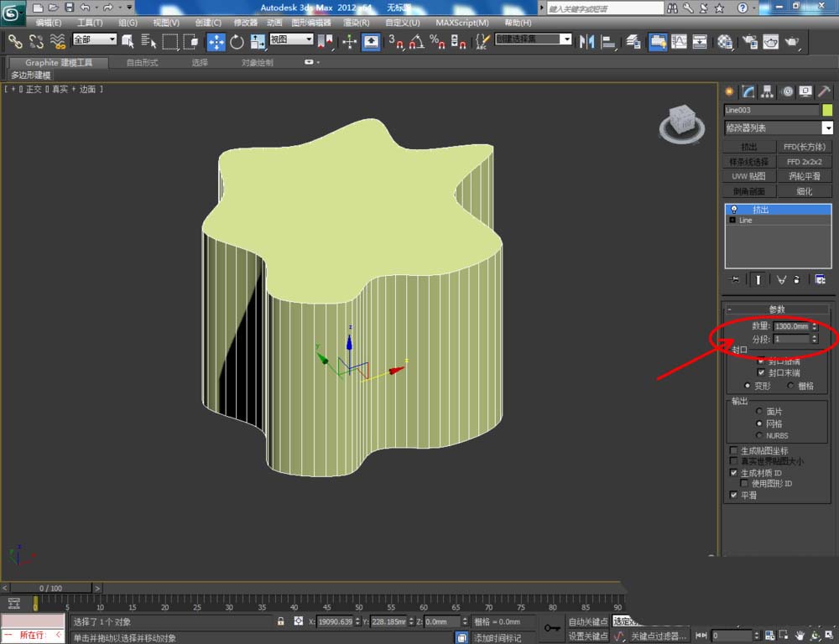Expand the 修改器列表 dropdown
The image size is (839, 644).
coord(827,128)
